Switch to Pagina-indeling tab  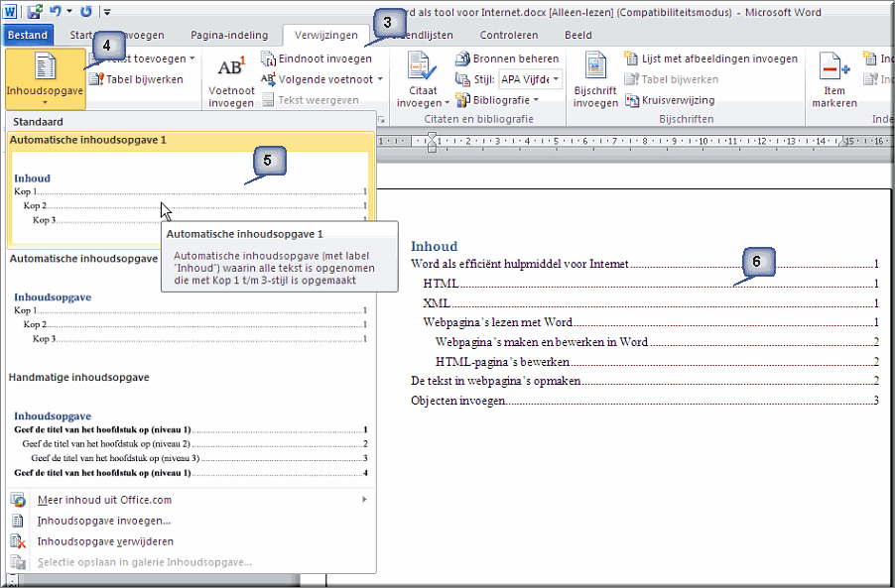click(x=229, y=35)
